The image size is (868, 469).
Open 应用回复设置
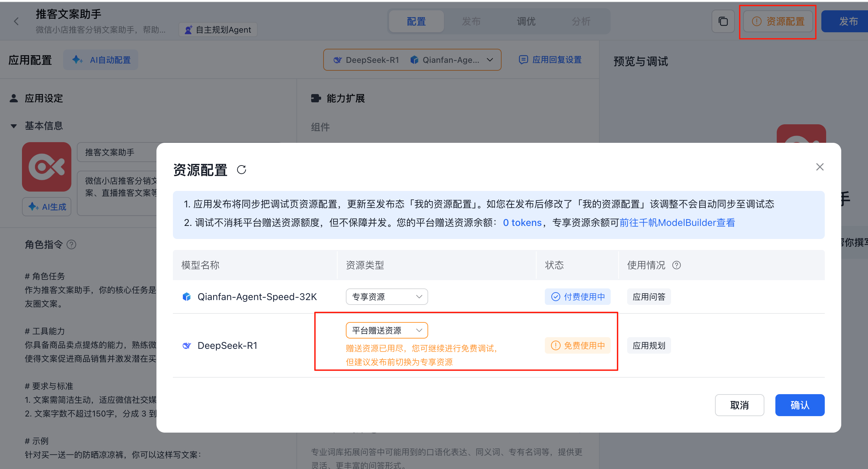(x=550, y=60)
